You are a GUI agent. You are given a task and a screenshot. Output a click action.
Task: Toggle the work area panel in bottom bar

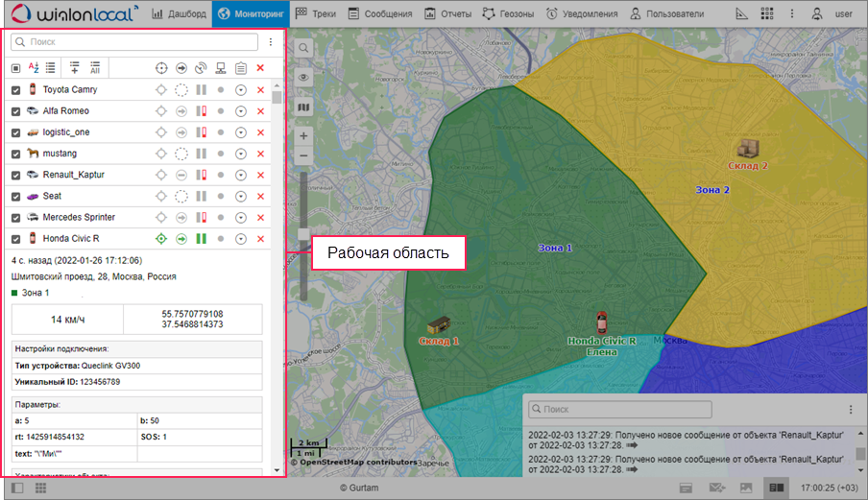coord(17,488)
